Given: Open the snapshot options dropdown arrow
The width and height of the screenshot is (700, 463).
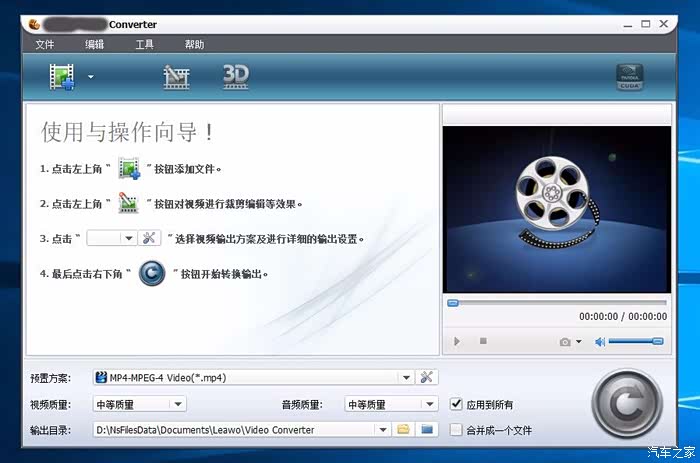Looking at the screenshot, I should [579, 342].
